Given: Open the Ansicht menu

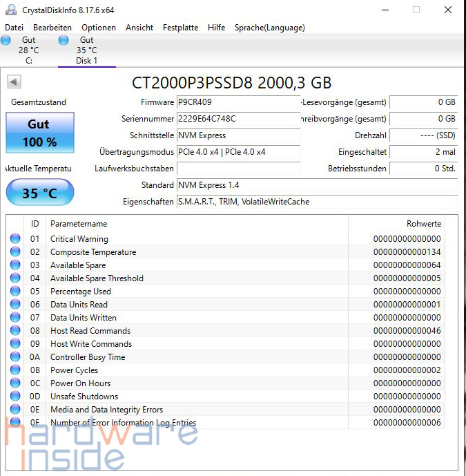Looking at the screenshot, I should [139, 28].
